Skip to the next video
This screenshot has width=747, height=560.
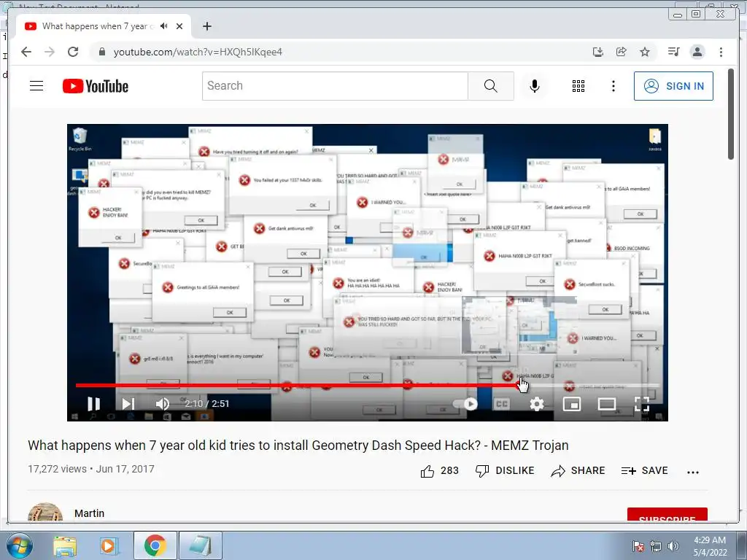[128, 404]
